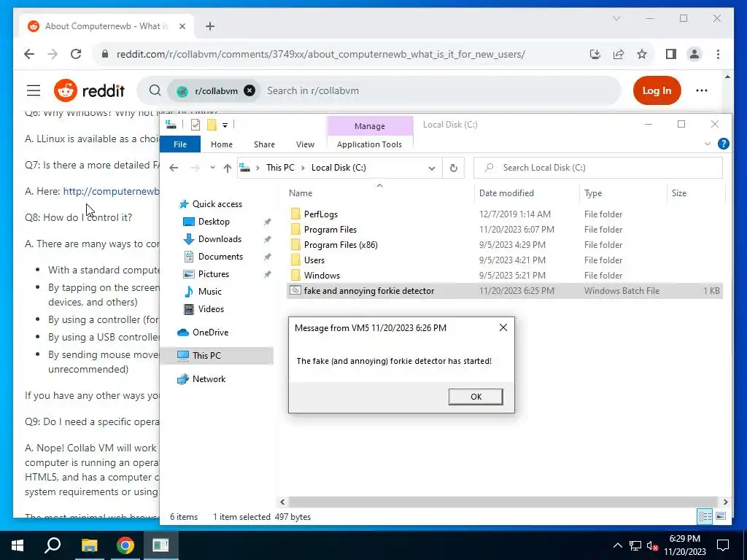Open Explorer Help question mark icon
The image size is (747, 560).
tap(723, 144)
